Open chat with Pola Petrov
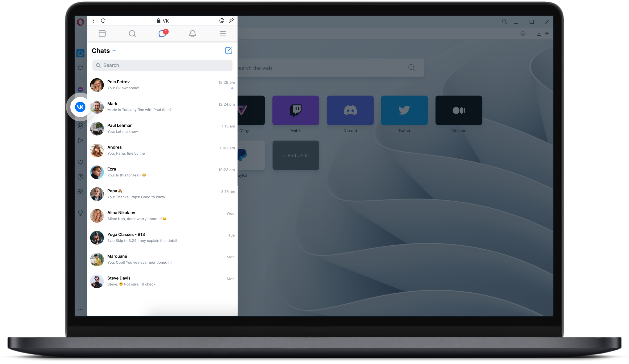 (162, 85)
